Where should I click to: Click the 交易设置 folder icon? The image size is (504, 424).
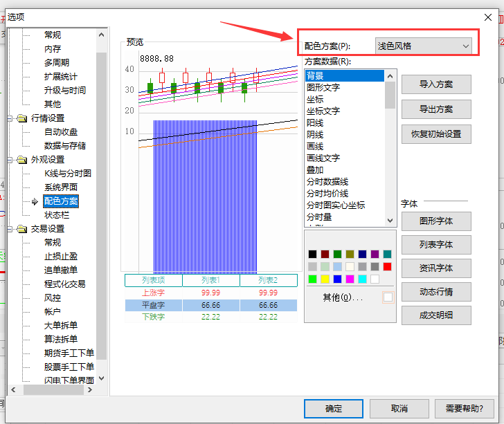22,229
